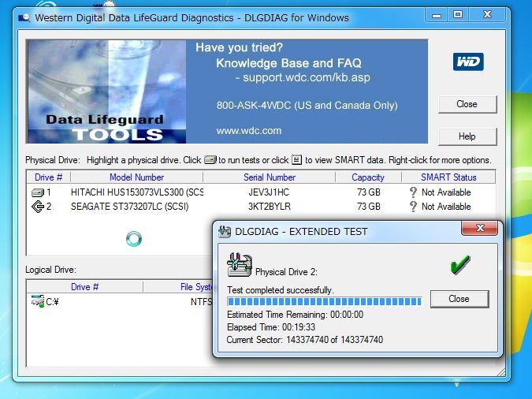Click Elapsed Time 00:19:33 text
Image resolution: width=532 pixels, height=399 pixels.
click(271, 327)
